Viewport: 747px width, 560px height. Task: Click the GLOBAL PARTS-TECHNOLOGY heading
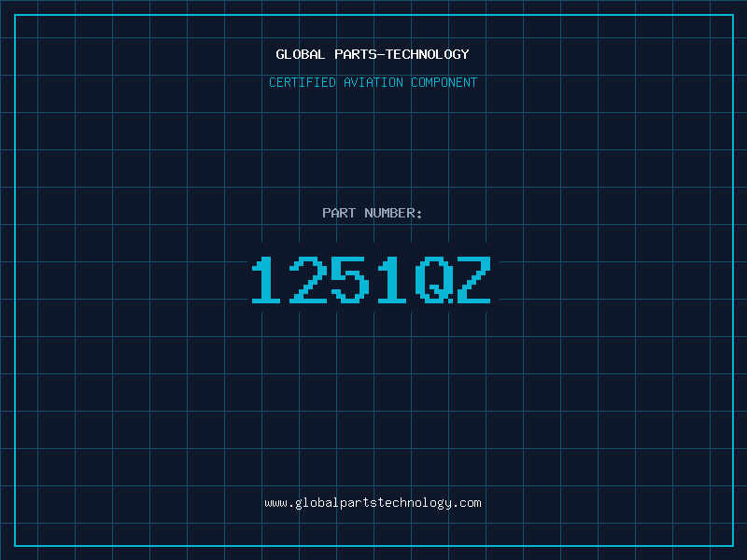point(373,54)
